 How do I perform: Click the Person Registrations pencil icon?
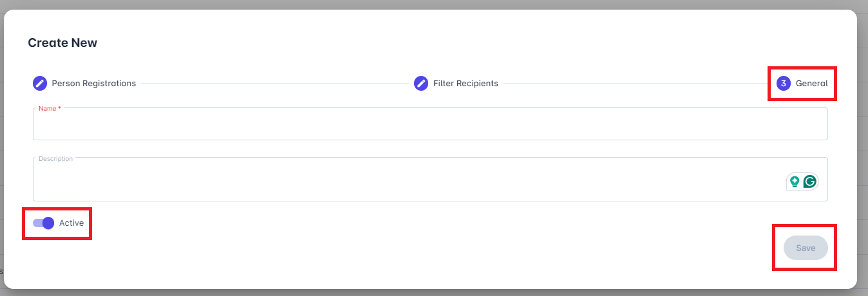40,83
